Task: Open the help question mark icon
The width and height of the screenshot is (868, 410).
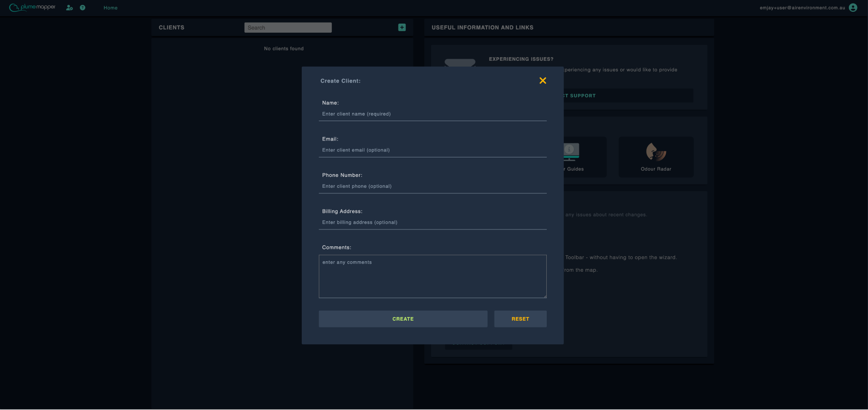Action: click(83, 8)
